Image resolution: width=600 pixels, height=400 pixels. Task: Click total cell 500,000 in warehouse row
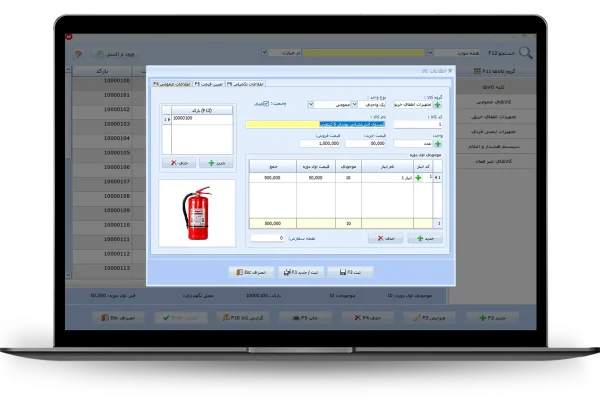pyautogui.click(x=272, y=178)
